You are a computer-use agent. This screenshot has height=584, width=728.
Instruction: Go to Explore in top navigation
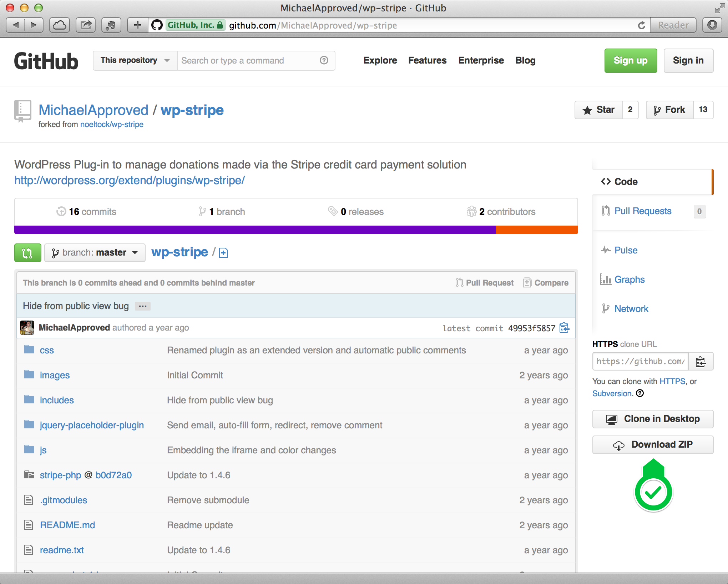tap(380, 60)
